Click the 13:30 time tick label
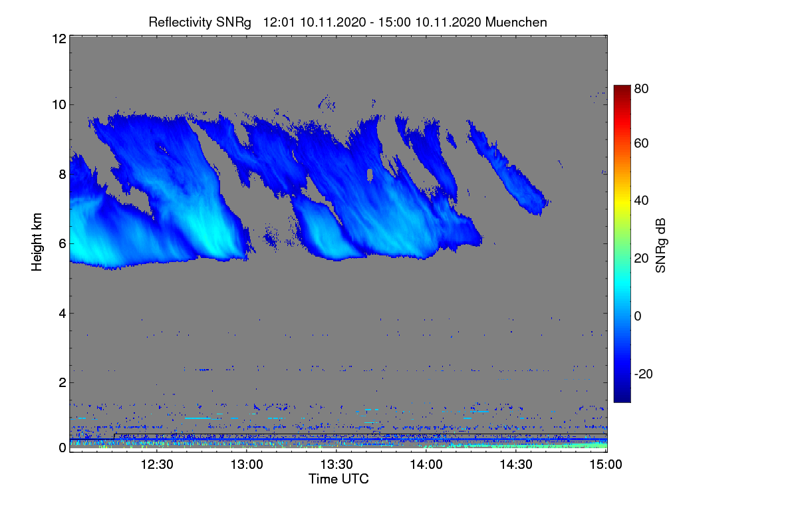This screenshot has height=532, width=798. [x=336, y=465]
